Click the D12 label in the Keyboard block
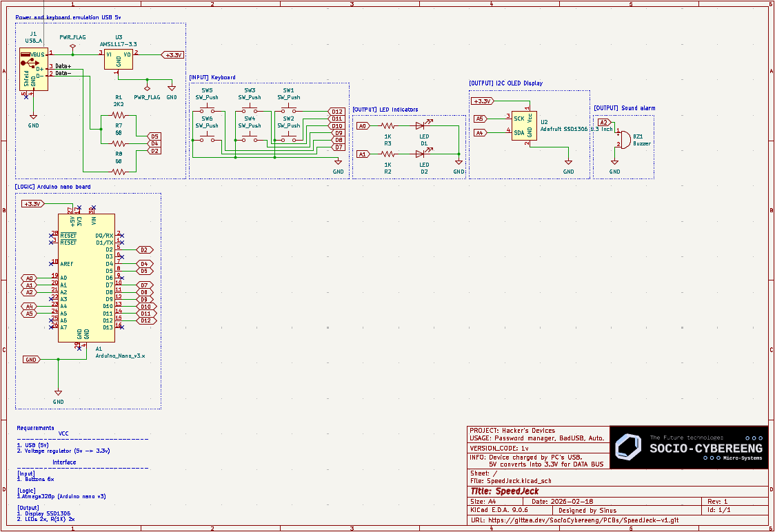The height and width of the screenshot is (532, 775). (336, 111)
